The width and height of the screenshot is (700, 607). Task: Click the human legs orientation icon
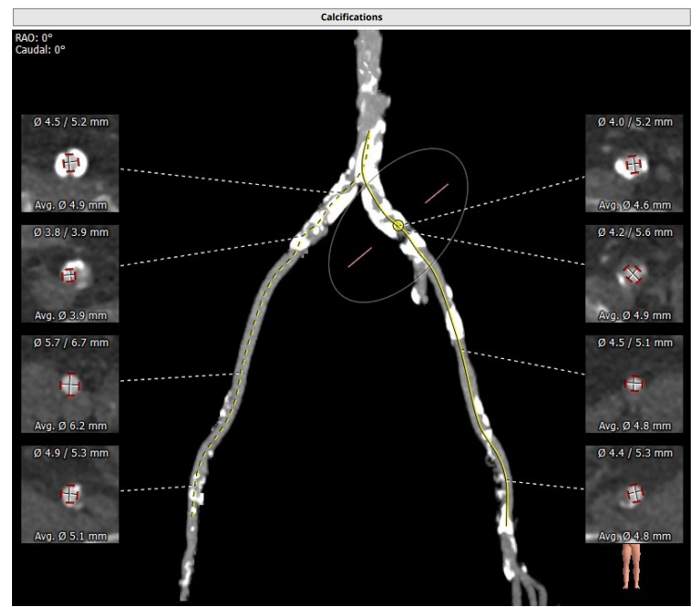(632, 566)
